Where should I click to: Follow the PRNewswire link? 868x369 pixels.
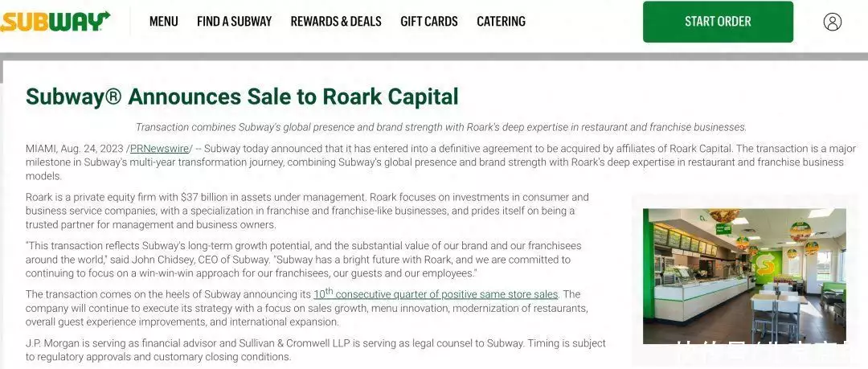click(159, 148)
